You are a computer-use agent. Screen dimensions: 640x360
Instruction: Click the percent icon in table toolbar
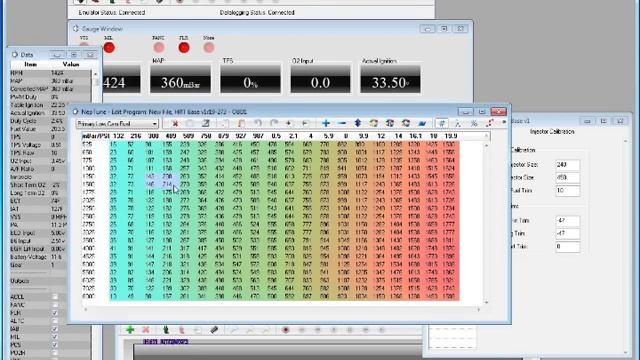tap(473, 123)
